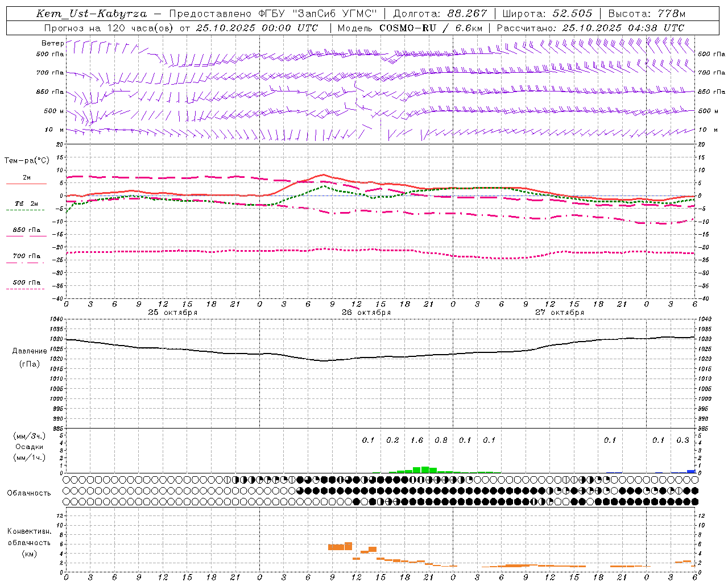This screenshot has width=728, height=582.
Task: Click the (мм/1ч.) precipitation unit label
Action: tap(30, 458)
